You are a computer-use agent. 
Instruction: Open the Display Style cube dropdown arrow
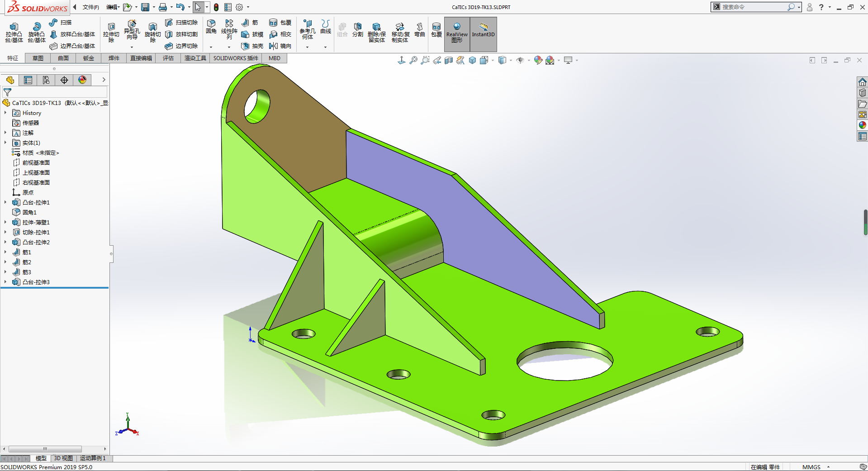[x=511, y=60]
